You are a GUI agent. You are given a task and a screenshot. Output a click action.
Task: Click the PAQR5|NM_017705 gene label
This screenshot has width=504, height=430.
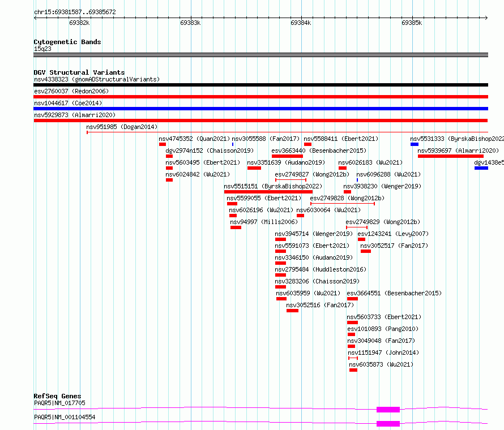tap(59, 403)
